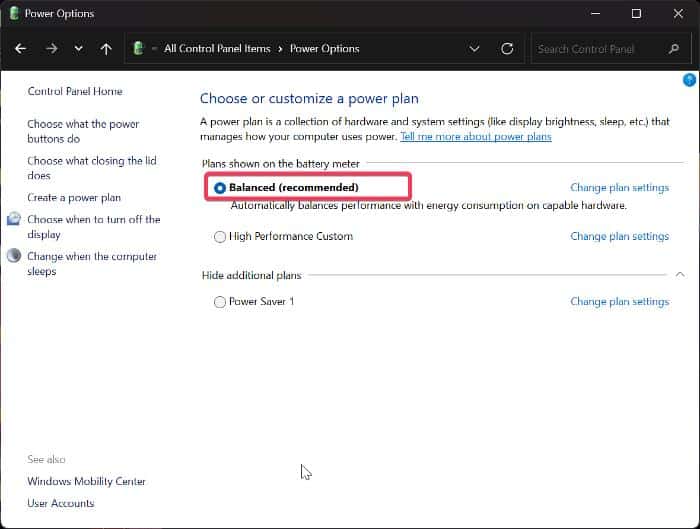Screen dimensions: 700x529
Task: Click the Plans shown on the battery meter label
Action: coord(280,164)
